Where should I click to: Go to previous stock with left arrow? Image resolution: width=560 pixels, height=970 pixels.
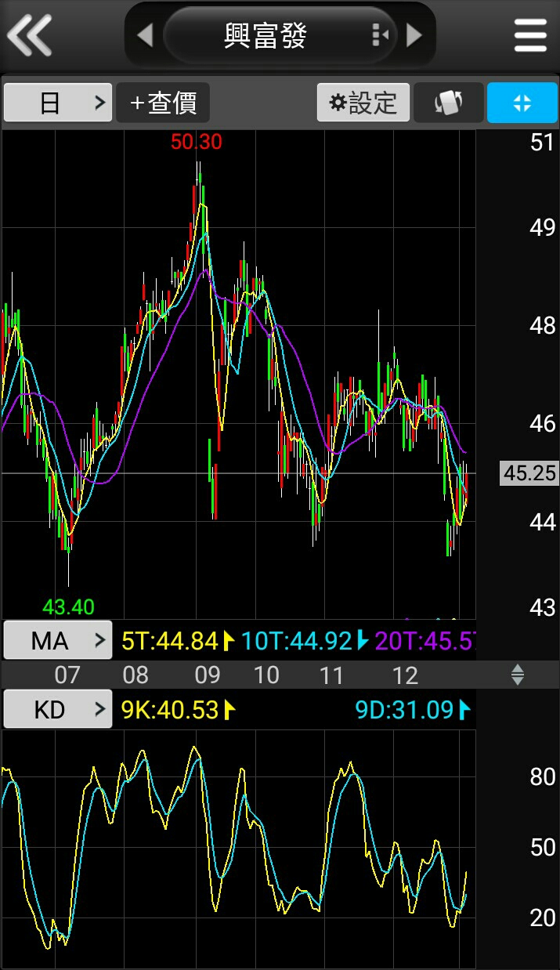coord(145,34)
